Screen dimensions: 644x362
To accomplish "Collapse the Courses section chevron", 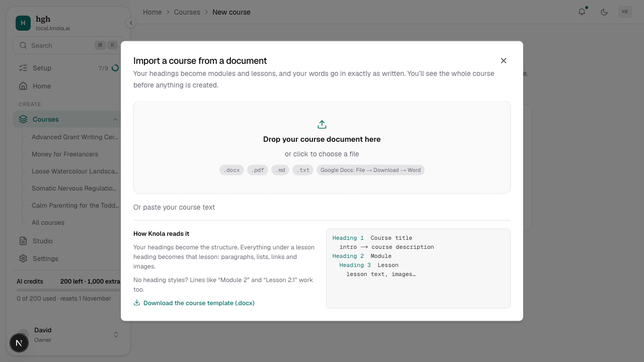I will coord(115,119).
